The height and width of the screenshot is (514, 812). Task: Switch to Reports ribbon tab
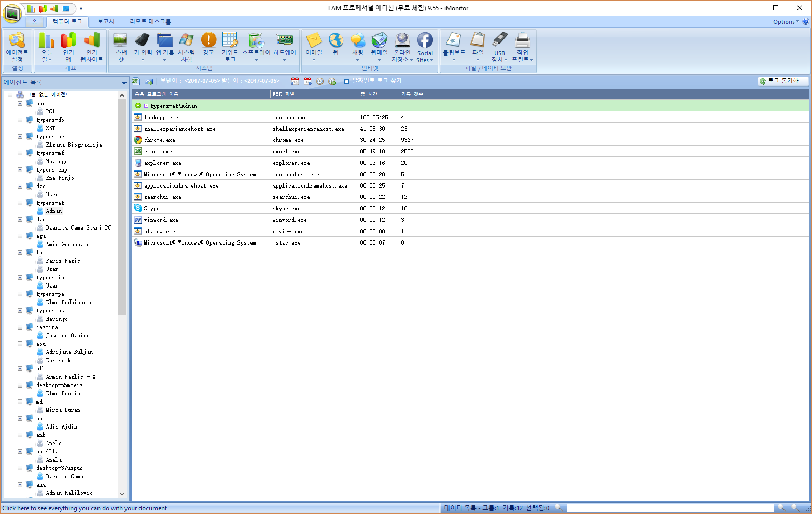pos(106,22)
